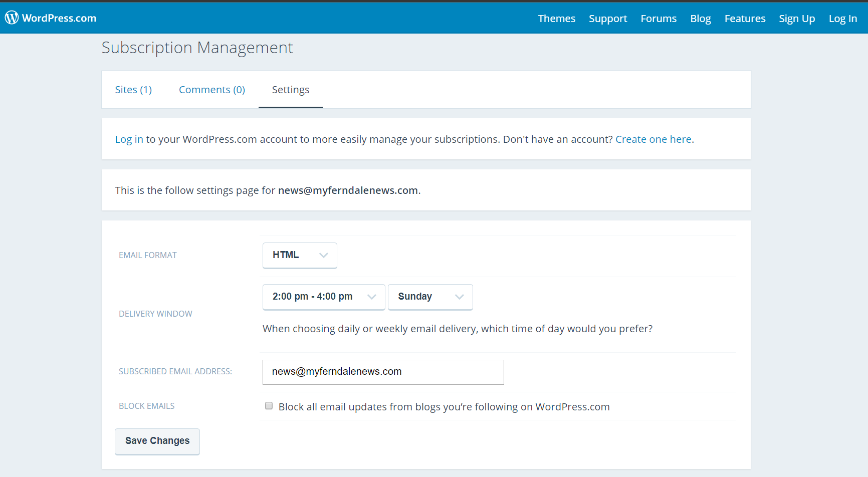The width and height of the screenshot is (868, 477).
Task: Click the subscribed email address field
Action: click(383, 372)
